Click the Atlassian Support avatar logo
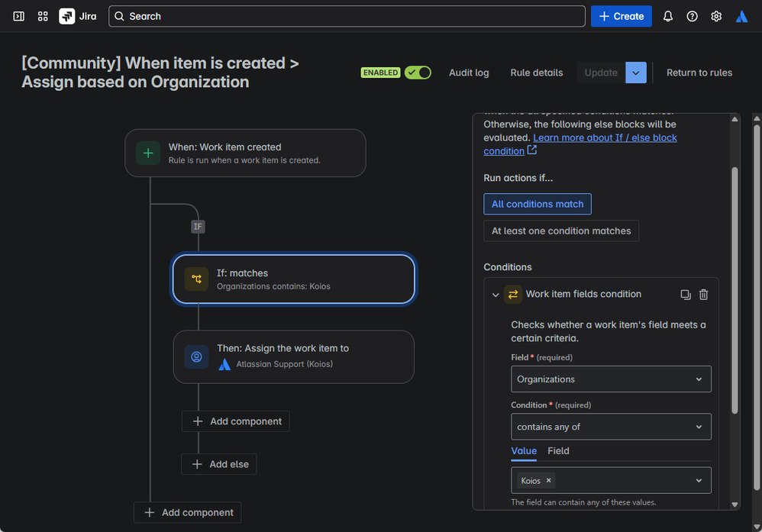This screenshot has height=532, width=762. (224, 364)
